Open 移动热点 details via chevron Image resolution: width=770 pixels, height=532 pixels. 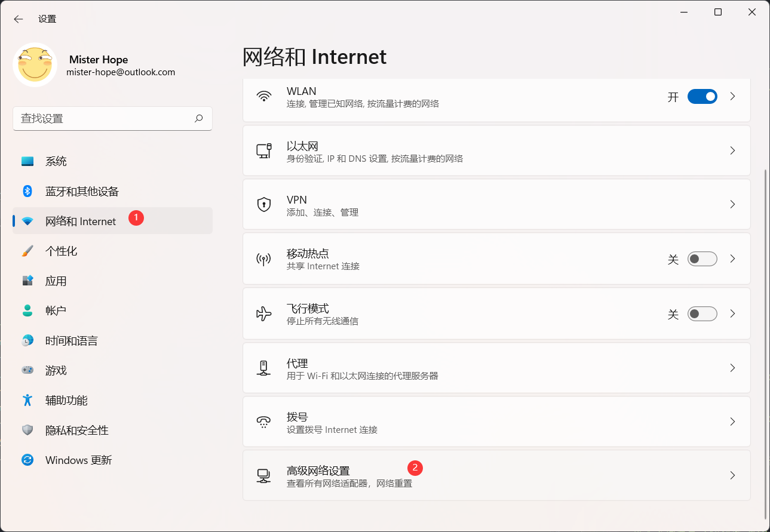(732, 259)
